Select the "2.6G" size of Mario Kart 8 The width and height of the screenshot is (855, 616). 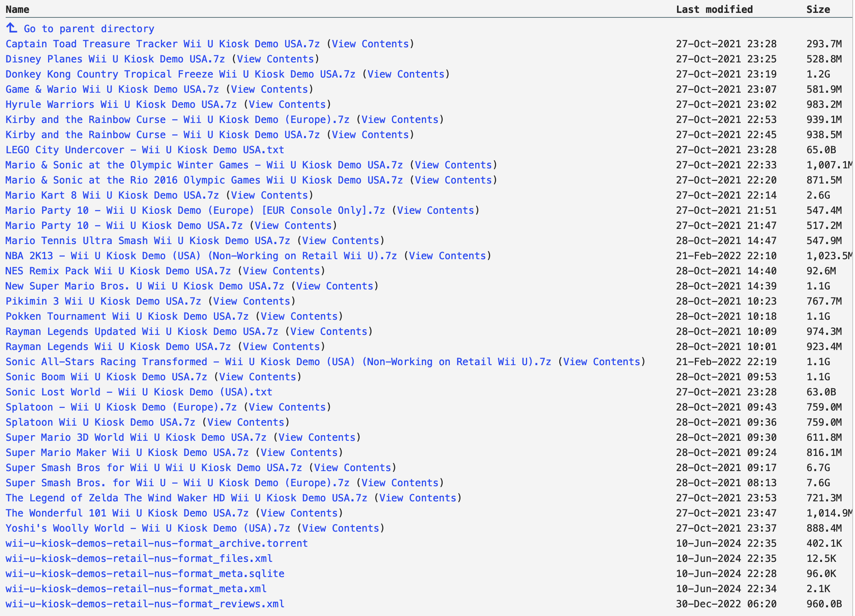[818, 195]
